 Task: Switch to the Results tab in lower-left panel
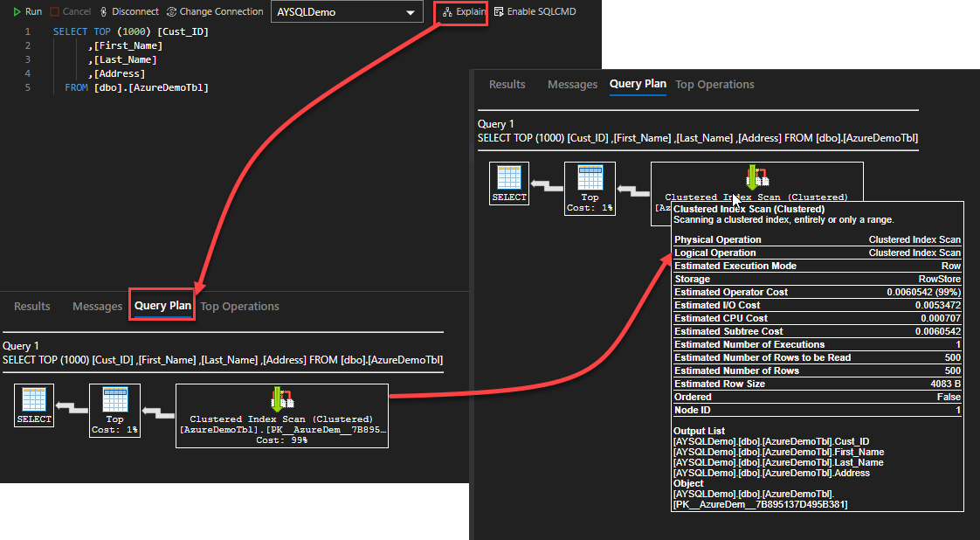(x=31, y=306)
